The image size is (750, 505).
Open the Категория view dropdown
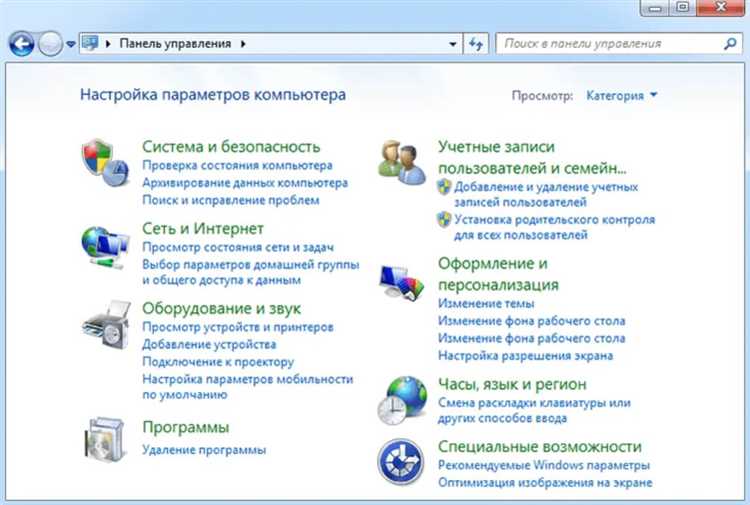[x=622, y=96]
